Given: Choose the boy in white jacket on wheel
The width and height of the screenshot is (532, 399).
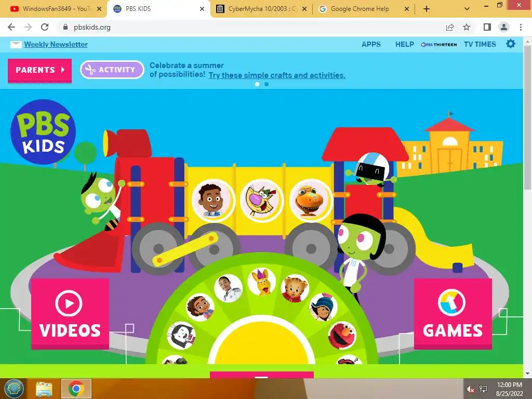Looking at the screenshot, I should 228,289.
